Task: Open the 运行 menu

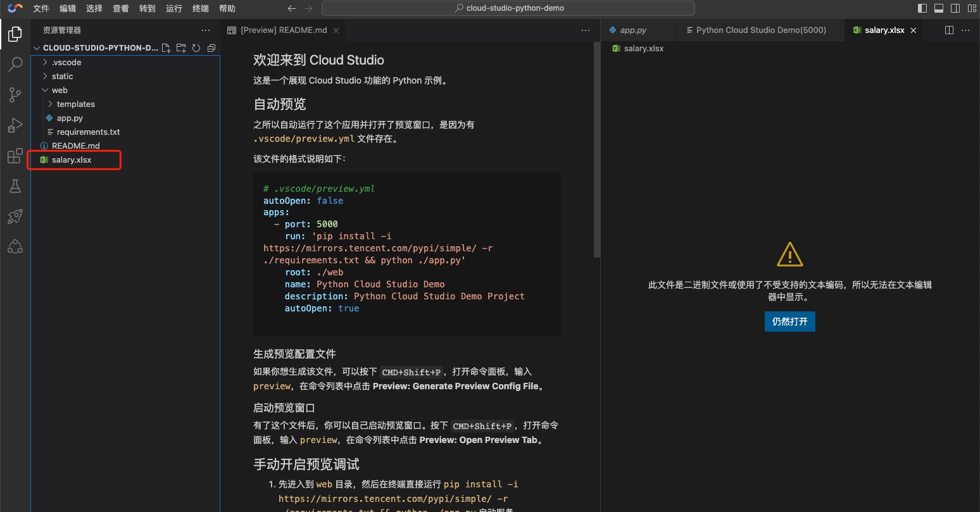Action: coord(174,8)
